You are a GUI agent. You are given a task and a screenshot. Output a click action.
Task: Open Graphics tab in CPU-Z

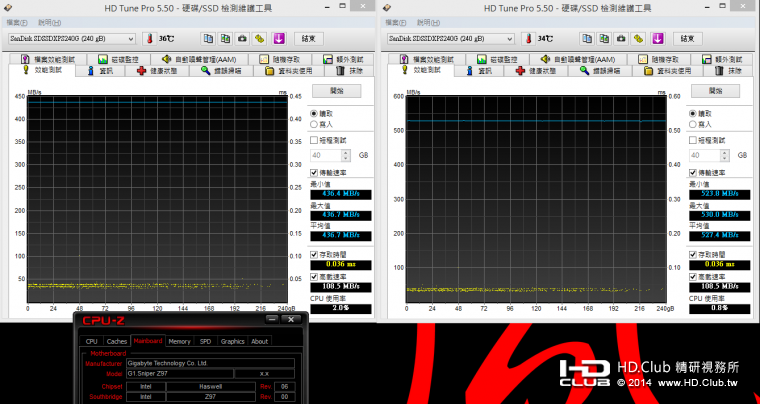point(233,342)
